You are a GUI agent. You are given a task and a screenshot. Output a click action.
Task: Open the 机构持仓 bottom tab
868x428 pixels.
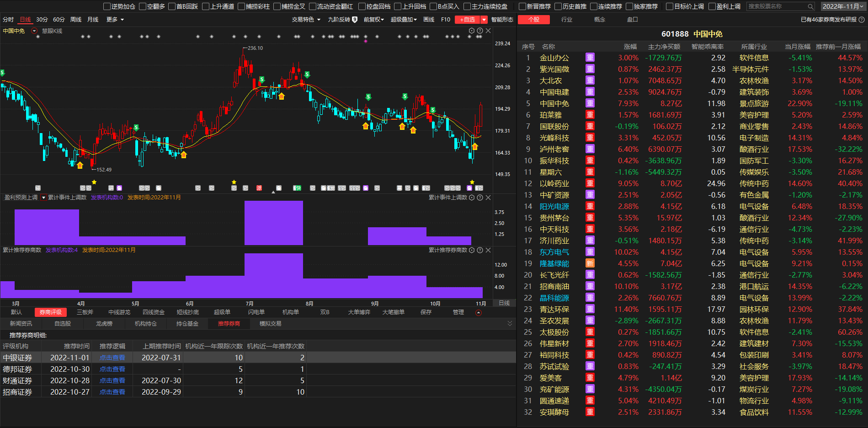pyautogui.click(x=146, y=324)
